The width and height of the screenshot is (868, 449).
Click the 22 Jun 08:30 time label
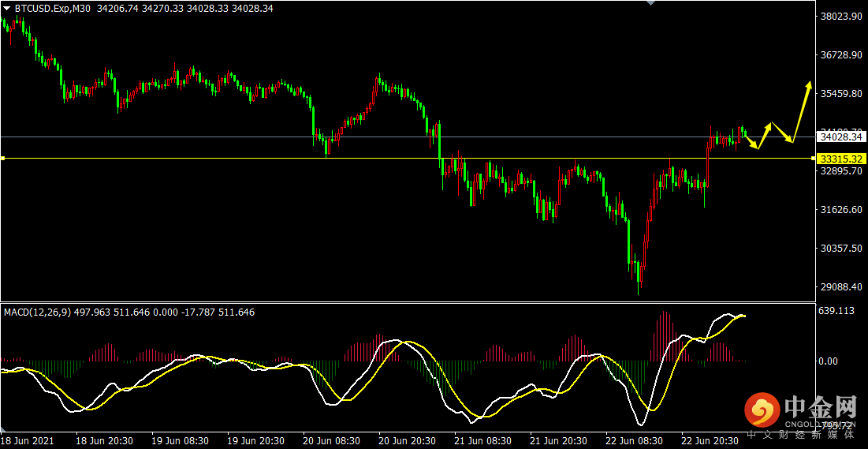click(635, 440)
